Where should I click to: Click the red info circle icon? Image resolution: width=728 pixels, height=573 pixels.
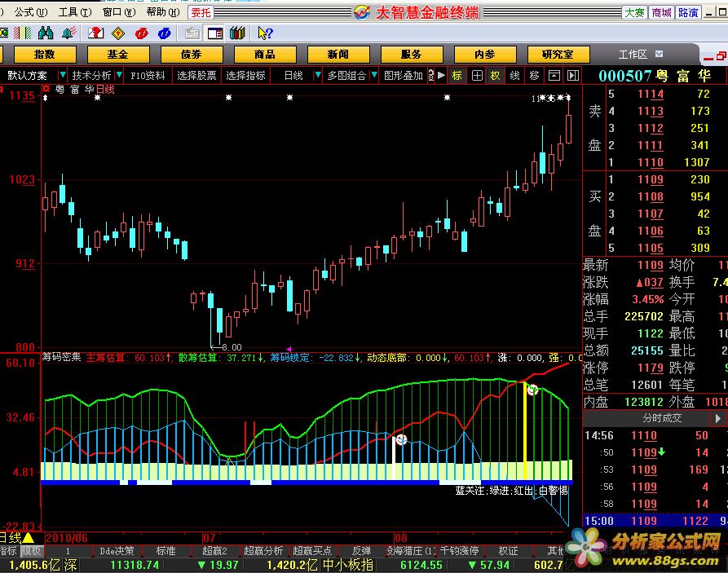(141, 33)
